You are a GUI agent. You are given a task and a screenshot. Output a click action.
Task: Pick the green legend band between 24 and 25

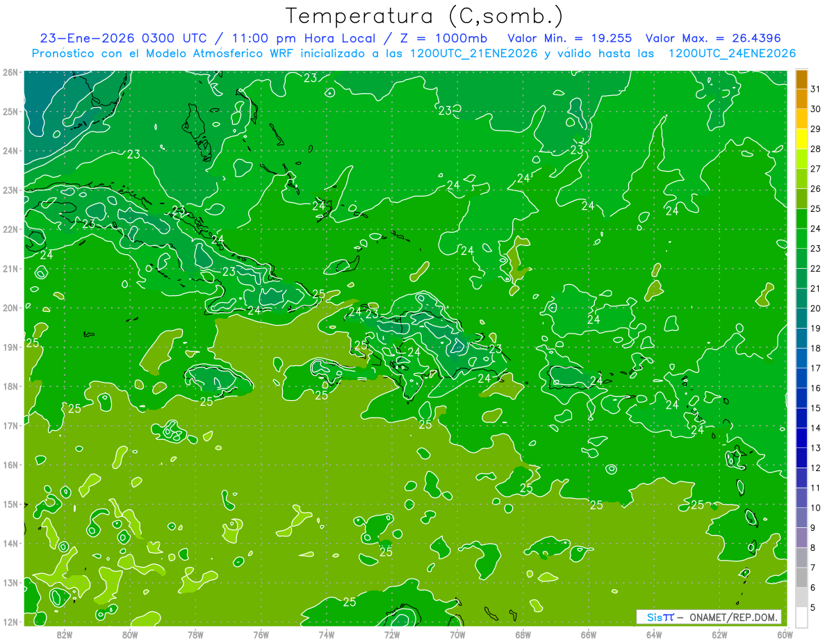801,219
